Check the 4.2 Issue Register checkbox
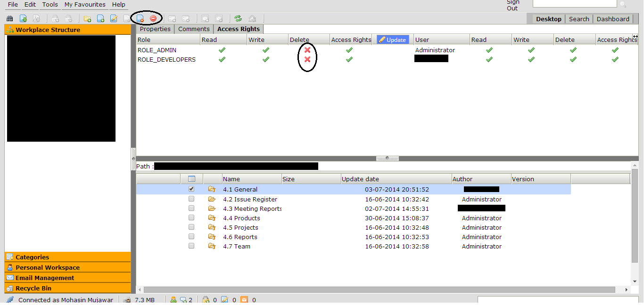The image size is (644, 305). click(191, 199)
